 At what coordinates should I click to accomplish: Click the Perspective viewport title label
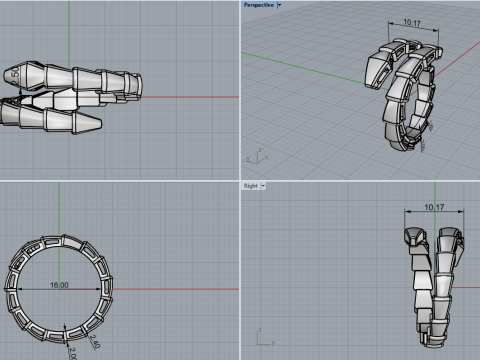pos(259,5)
